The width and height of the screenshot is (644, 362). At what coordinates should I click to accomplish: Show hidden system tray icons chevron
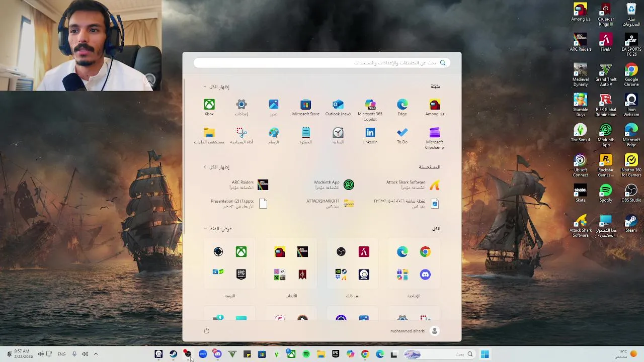(96, 354)
